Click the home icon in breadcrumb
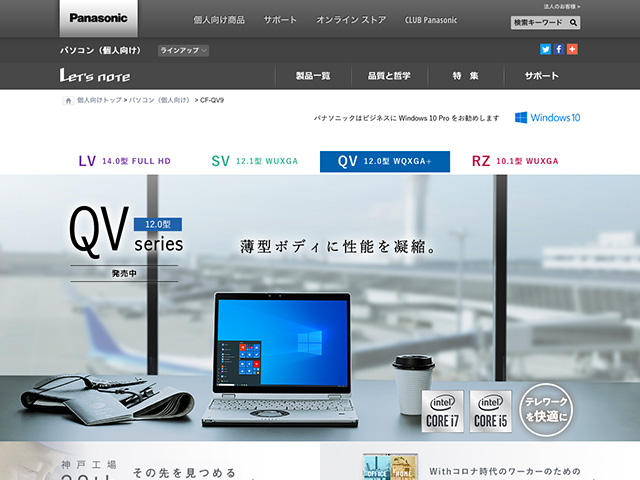This screenshot has height=480, width=640. [x=68, y=100]
